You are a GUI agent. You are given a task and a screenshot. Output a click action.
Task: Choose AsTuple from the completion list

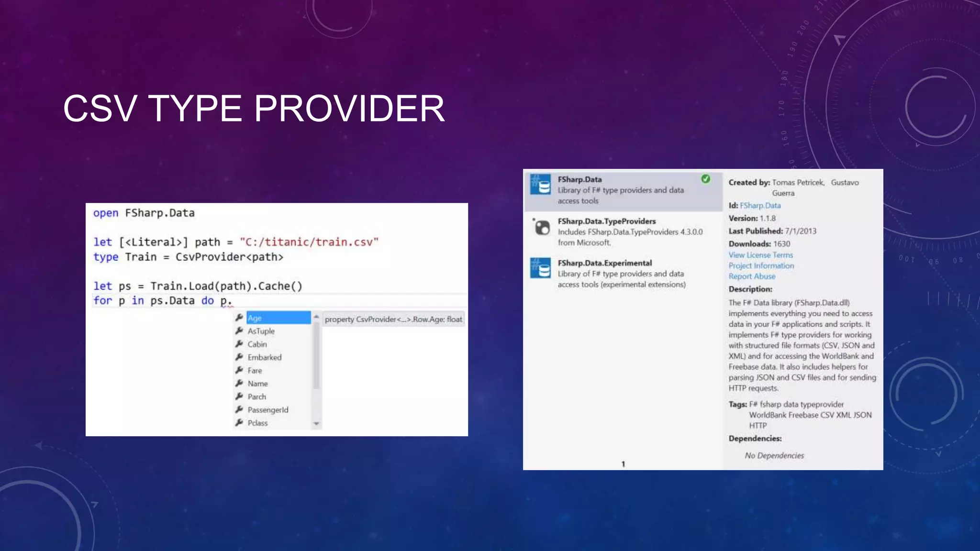tap(261, 331)
